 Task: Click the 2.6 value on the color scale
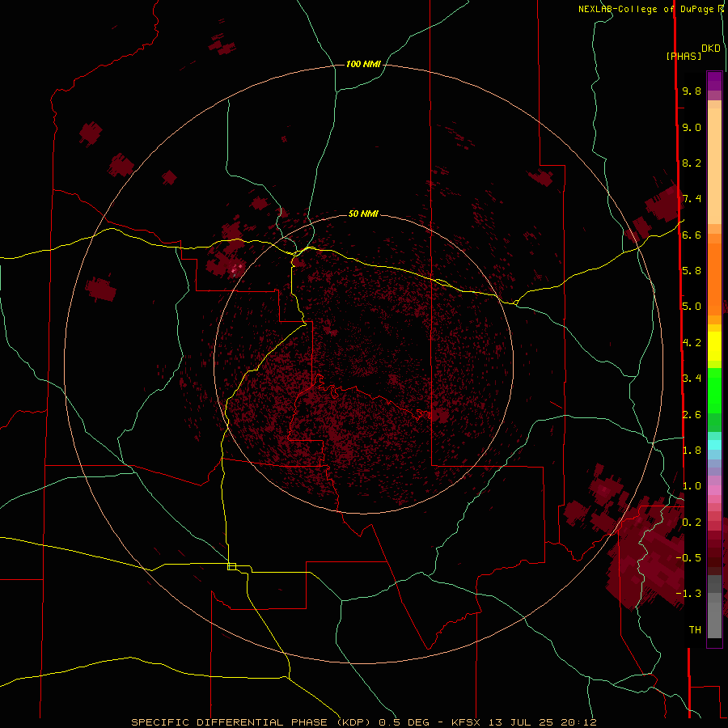(692, 414)
